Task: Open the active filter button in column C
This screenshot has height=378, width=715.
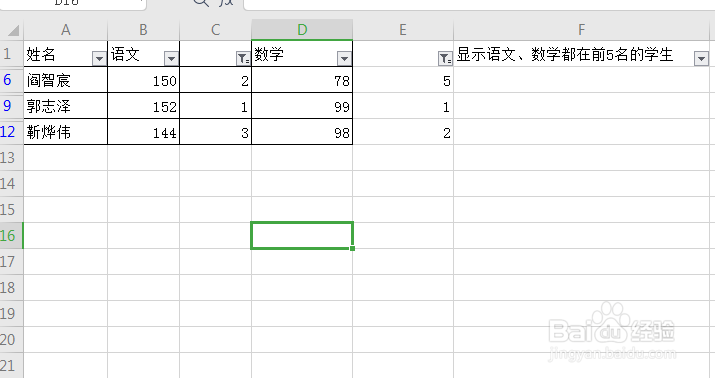Action: click(x=243, y=58)
